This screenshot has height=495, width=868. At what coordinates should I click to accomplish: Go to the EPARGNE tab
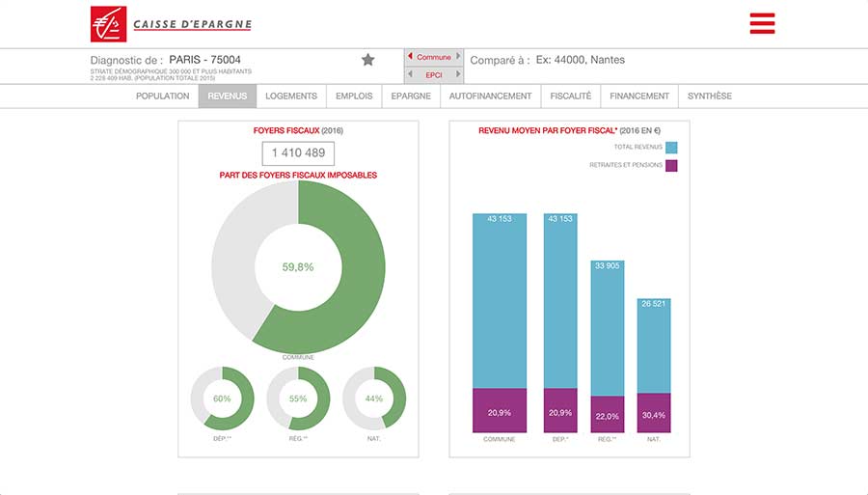(411, 96)
